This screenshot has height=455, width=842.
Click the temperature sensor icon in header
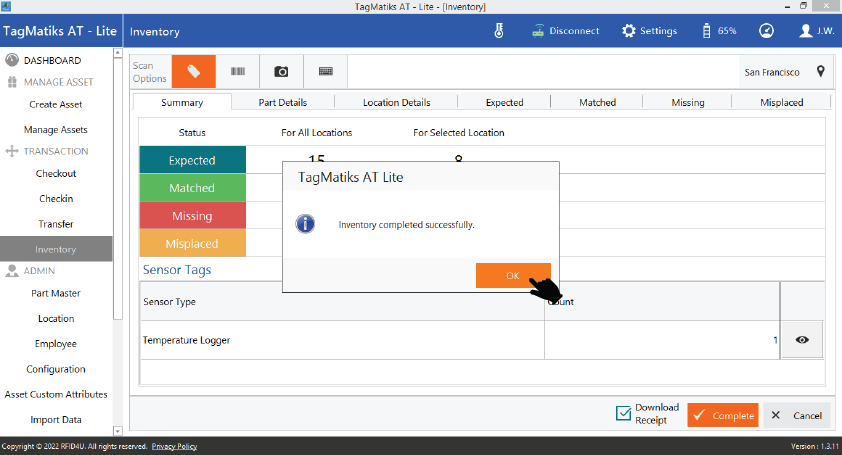499,31
